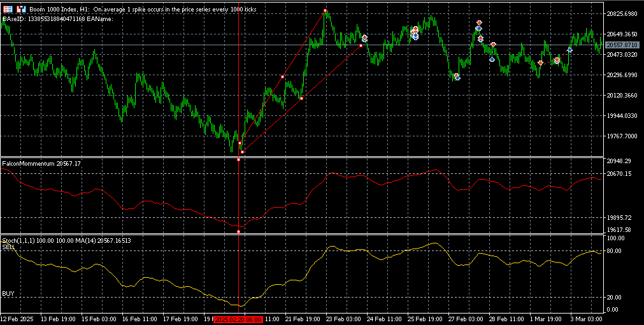Select the vertical line anchor at FalconMommentum bottom

tap(239, 232)
